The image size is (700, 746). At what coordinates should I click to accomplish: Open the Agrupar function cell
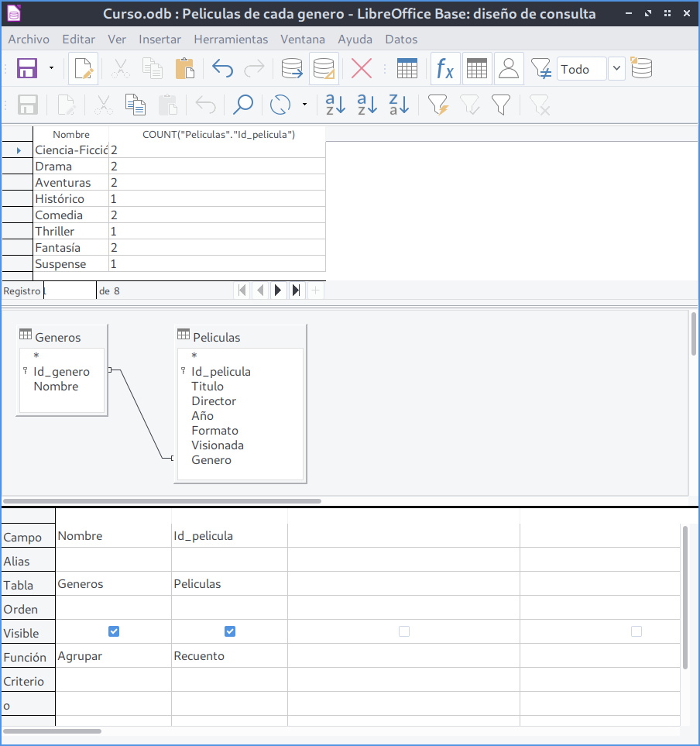click(x=113, y=655)
